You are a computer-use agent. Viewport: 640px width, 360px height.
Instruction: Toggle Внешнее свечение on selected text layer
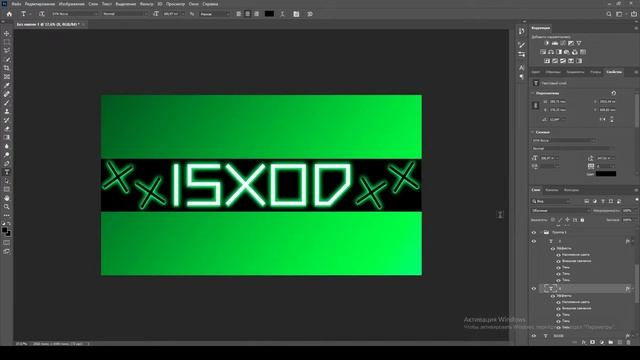point(558,309)
